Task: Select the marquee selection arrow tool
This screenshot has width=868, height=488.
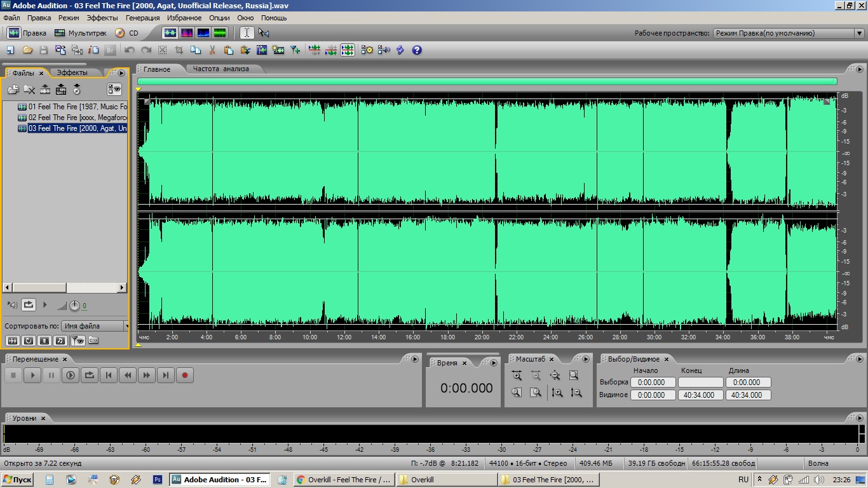Action: 264,33
